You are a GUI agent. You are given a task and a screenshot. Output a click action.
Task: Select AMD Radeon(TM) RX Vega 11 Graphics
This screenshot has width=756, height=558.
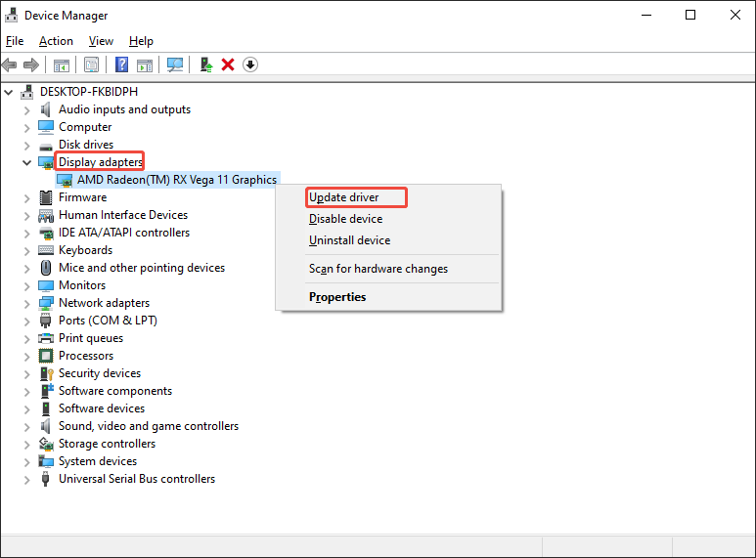[x=177, y=180]
